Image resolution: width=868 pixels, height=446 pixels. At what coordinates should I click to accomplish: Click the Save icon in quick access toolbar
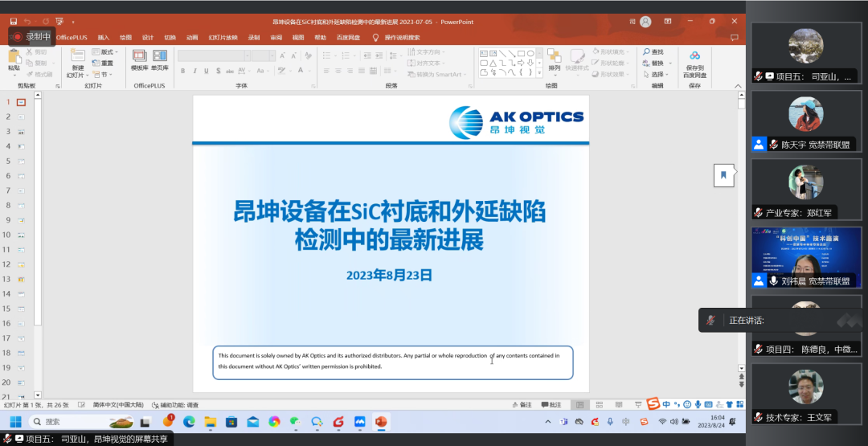pyautogui.click(x=14, y=22)
